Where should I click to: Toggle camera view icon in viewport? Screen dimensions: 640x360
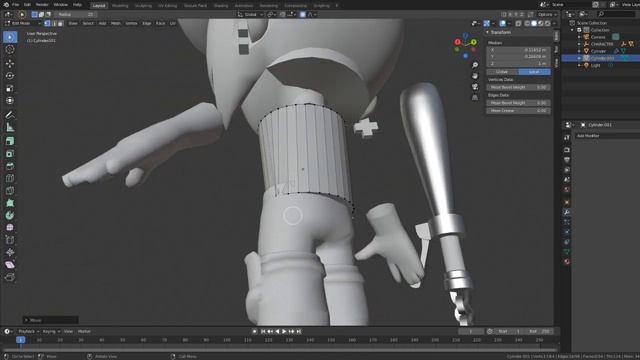(475, 87)
